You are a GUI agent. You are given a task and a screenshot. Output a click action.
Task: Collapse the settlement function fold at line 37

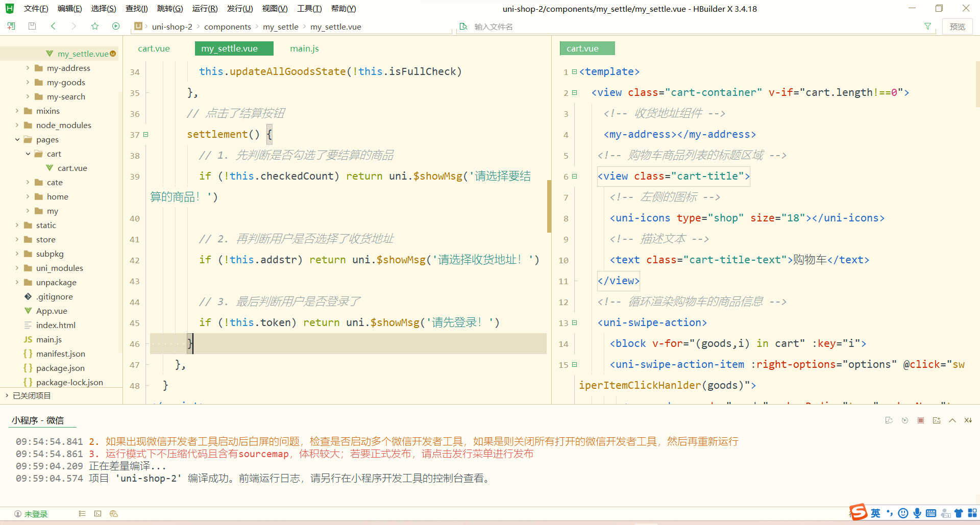pos(146,134)
